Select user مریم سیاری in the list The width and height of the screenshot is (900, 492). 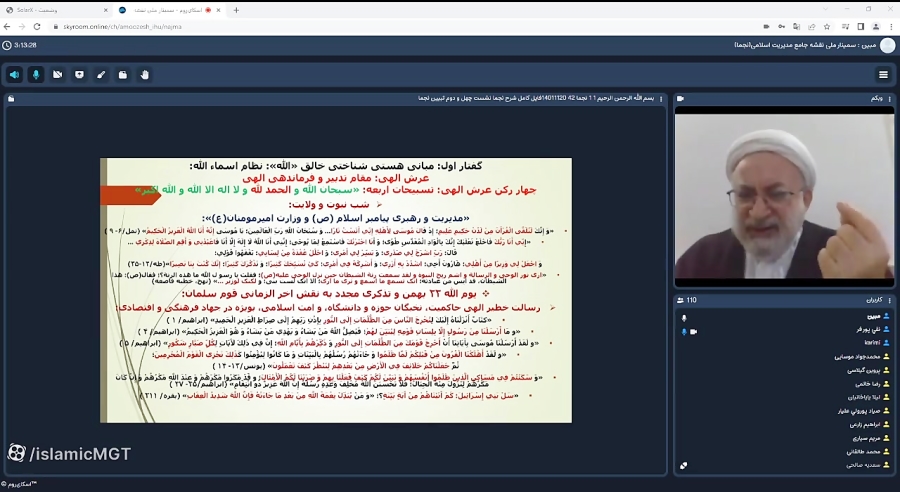[x=867, y=438]
